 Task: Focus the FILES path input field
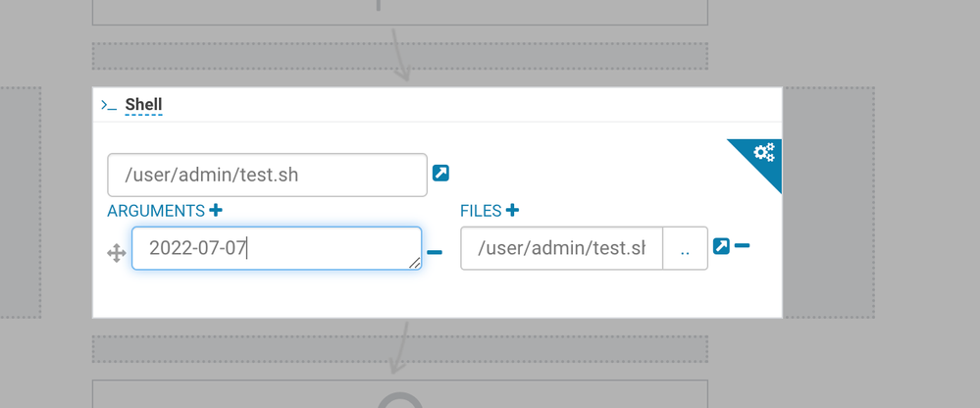pyautogui.click(x=562, y=248)
